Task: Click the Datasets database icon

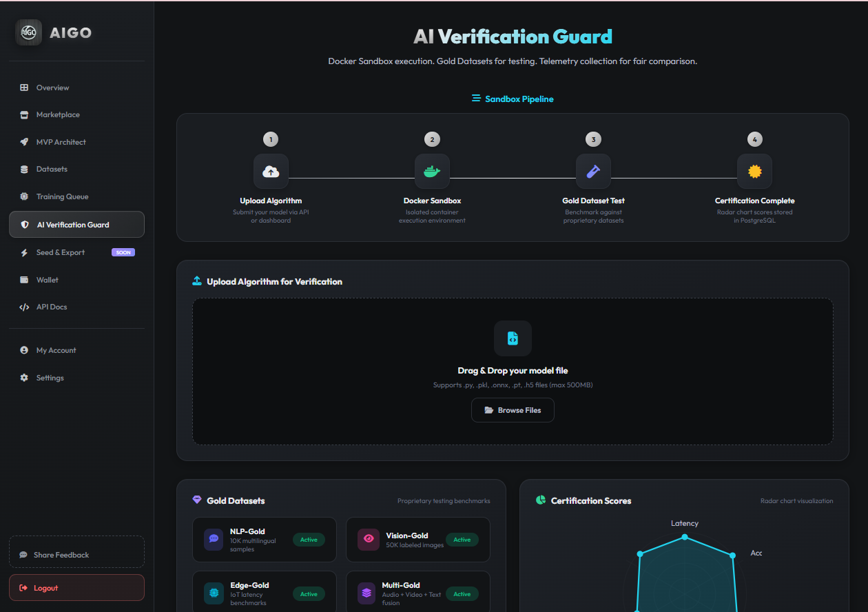Action: [x=24, y=170]
